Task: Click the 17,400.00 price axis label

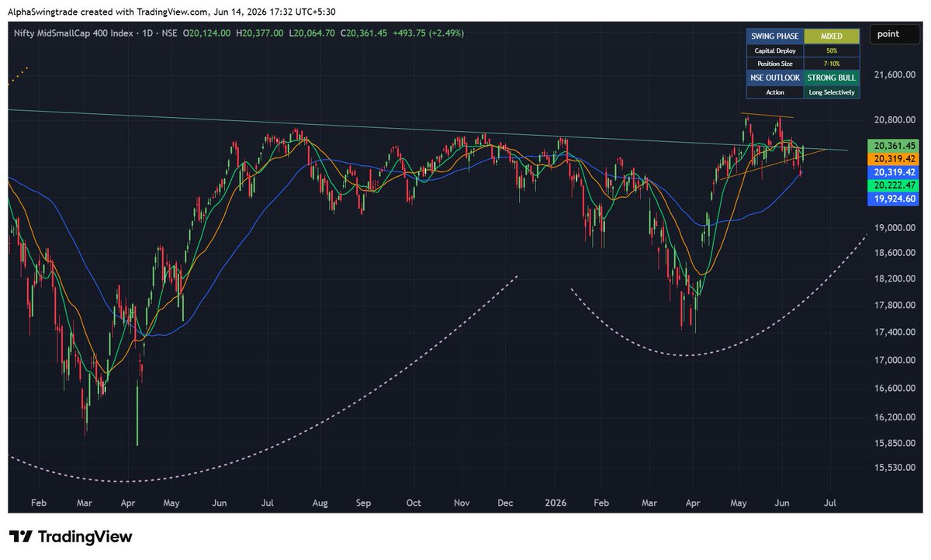Action: pos(895,332)
